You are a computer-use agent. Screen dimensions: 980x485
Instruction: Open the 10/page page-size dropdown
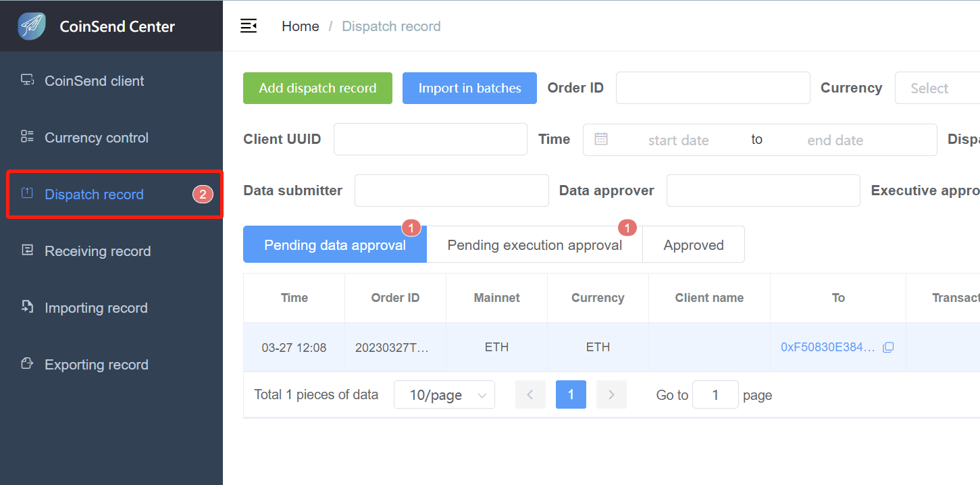(444, 394)
